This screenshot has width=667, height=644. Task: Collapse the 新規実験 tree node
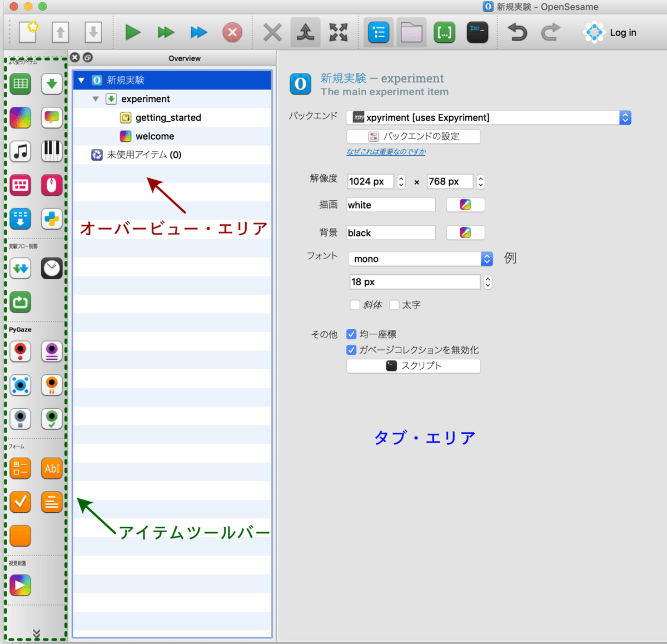tap(82, 81)
